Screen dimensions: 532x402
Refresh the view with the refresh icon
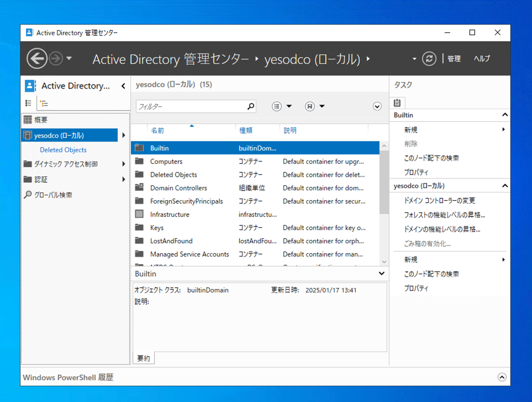coord(429,59)
